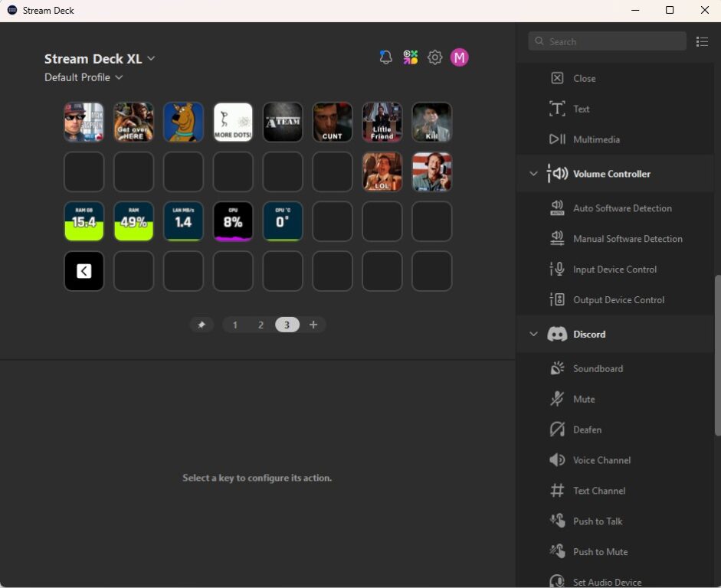Collapse the Discord category
Screen dimensions: 721x588
coord(533,334)
